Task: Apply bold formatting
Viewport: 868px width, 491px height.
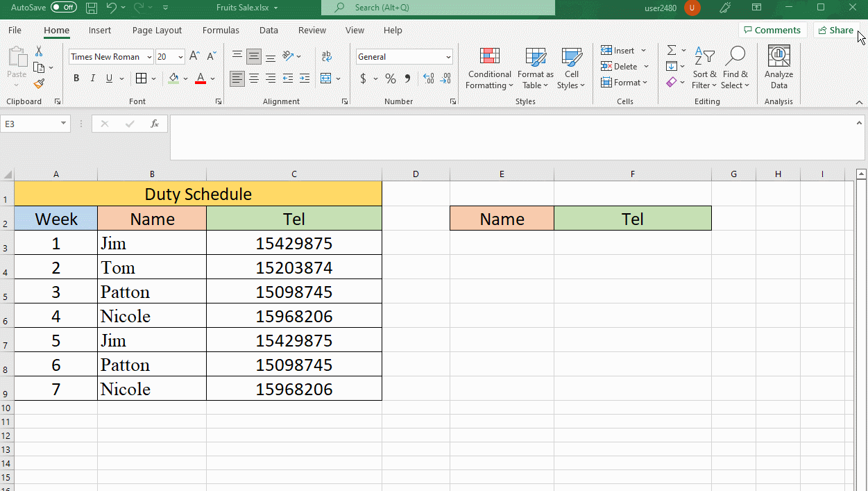Action: [x=76, y=78]
